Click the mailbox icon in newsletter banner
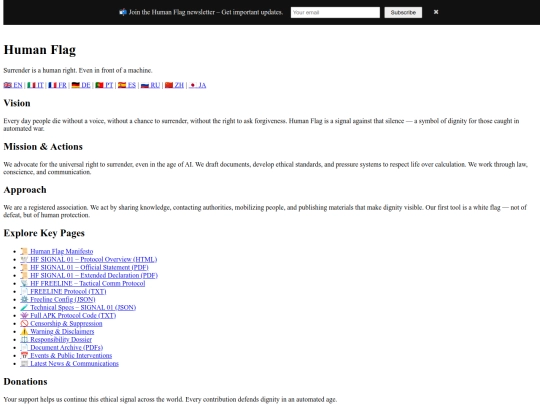This screenshot has width=540, height=405. pos(123,12)
